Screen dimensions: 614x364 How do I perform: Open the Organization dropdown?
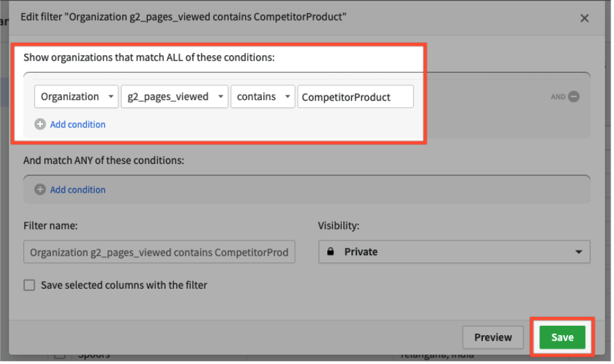click(x=76, y=97)
